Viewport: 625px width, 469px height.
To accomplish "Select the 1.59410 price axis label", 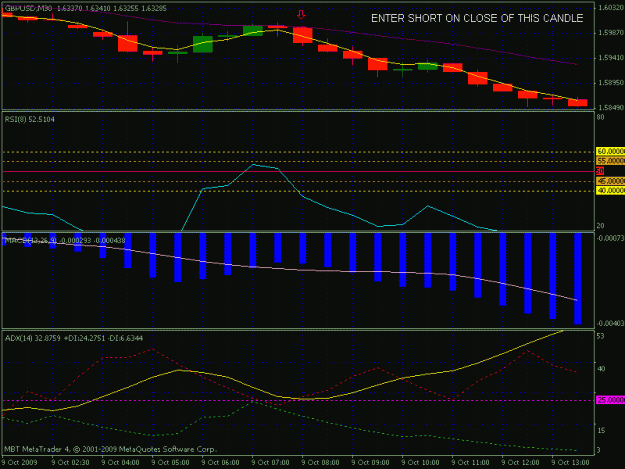I will coord(611,58).
